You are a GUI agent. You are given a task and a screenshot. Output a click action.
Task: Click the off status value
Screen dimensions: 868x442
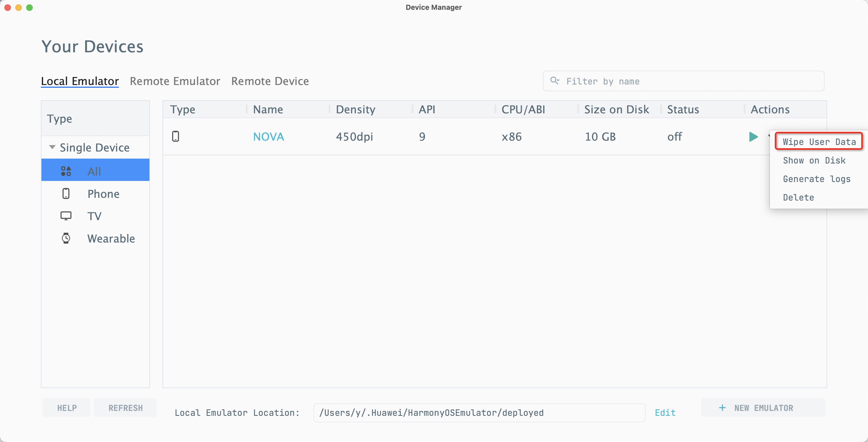(675, 137)
